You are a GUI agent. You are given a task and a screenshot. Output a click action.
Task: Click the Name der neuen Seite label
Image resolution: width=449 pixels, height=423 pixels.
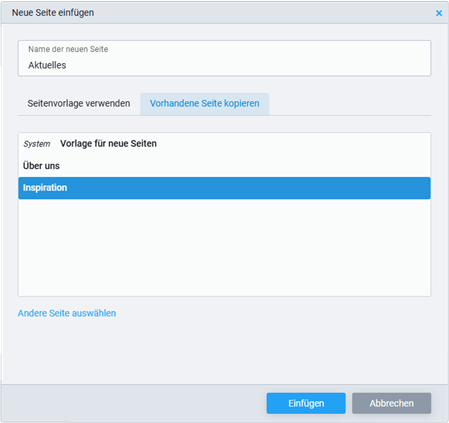click(x=68, y=49)
